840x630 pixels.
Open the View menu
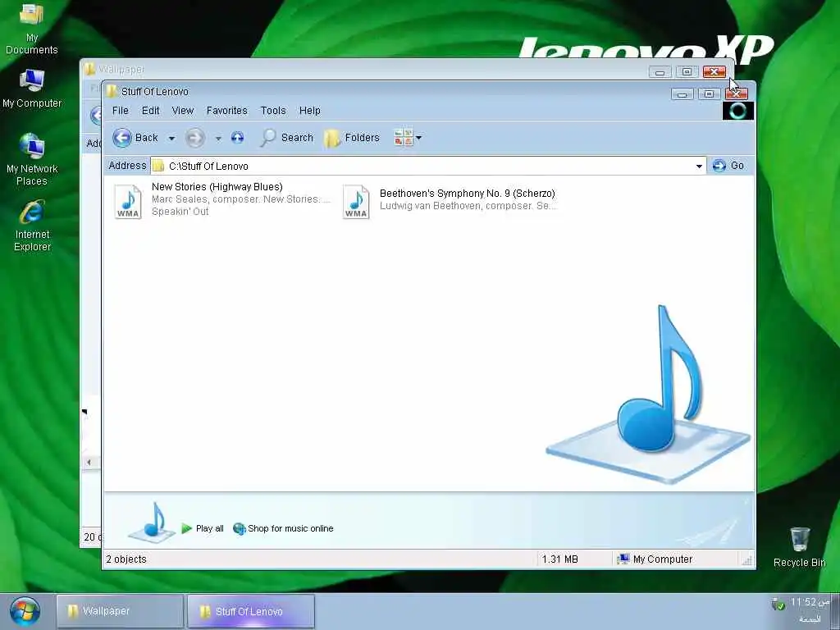(182, 111)
